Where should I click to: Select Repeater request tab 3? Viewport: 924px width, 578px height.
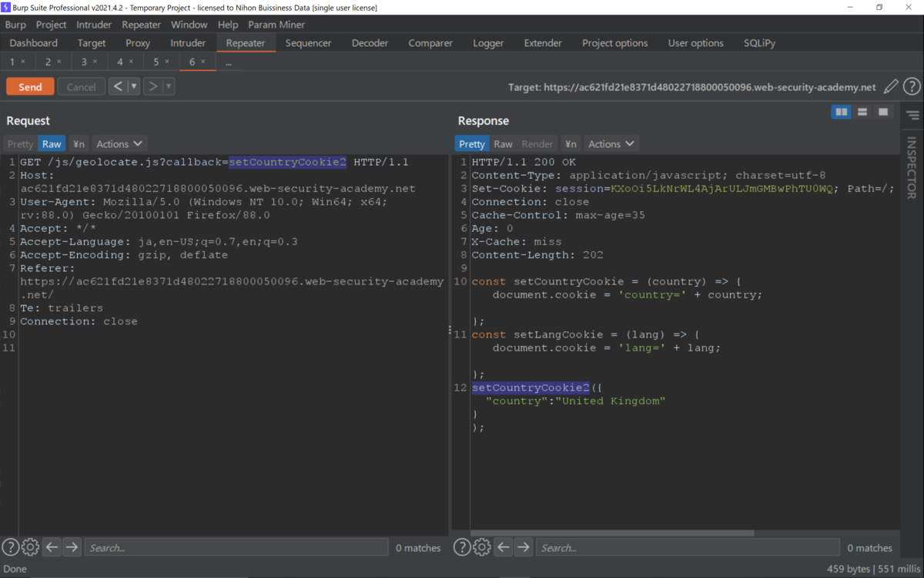[x=84, y=62]
